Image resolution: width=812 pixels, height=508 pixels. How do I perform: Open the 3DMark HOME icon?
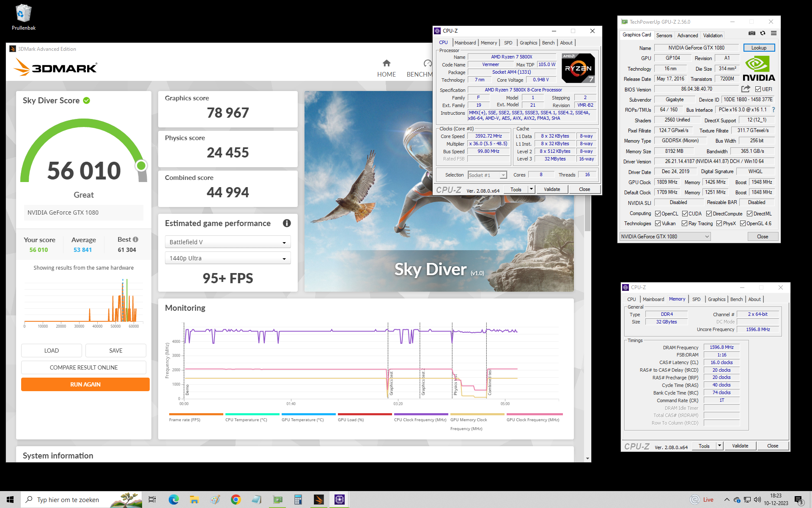pyautogui.click(x=387, y=63)
